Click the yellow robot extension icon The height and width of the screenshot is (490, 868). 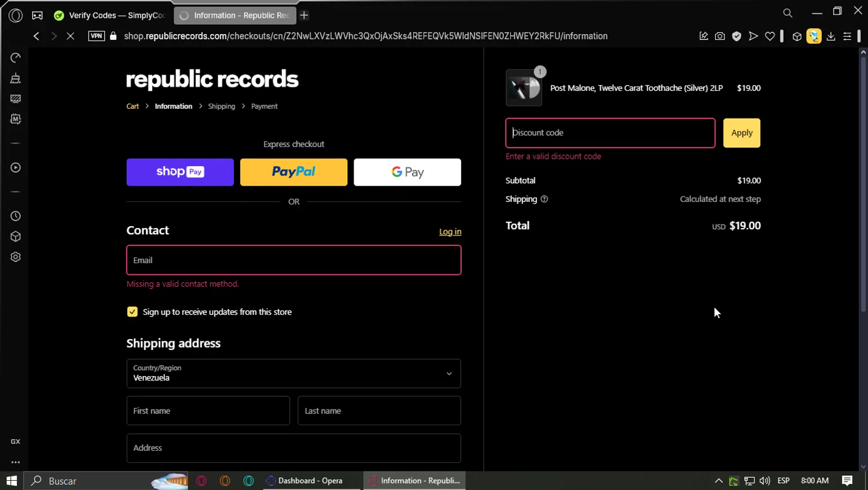(814, 36)
